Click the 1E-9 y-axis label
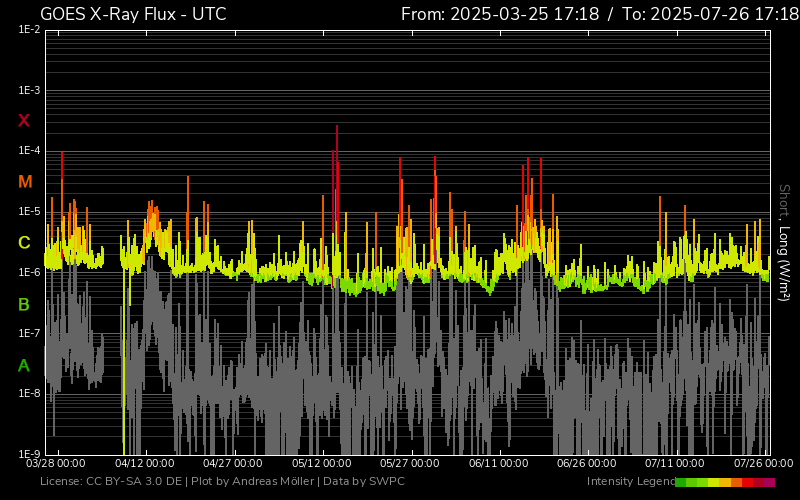 (29, 454)
